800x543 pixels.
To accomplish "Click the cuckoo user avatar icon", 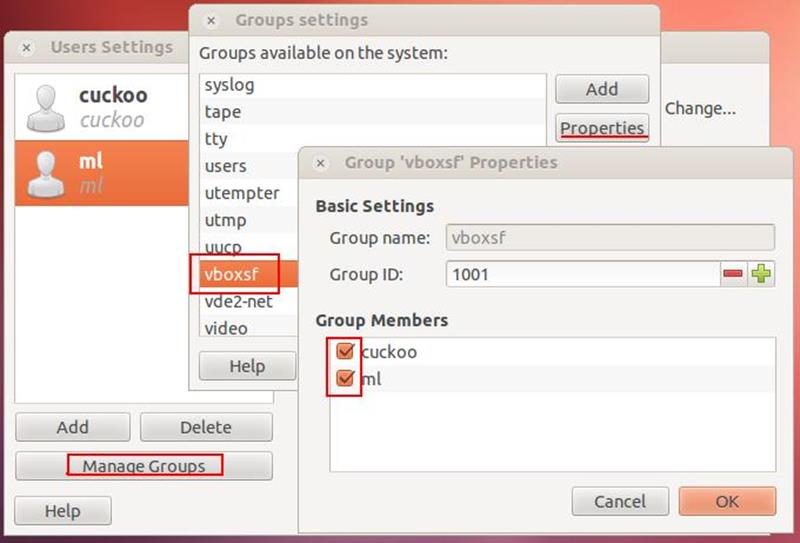I will [x=45, y=107].
